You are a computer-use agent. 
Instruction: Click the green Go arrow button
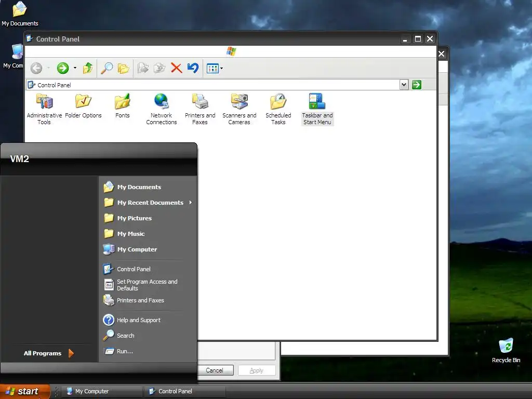point(417,85)
